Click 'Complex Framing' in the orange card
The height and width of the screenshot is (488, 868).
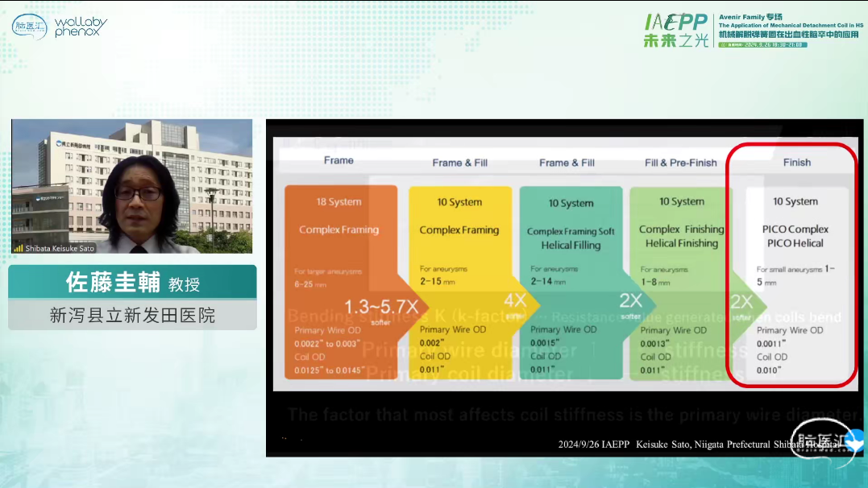[x=338, y=230]
